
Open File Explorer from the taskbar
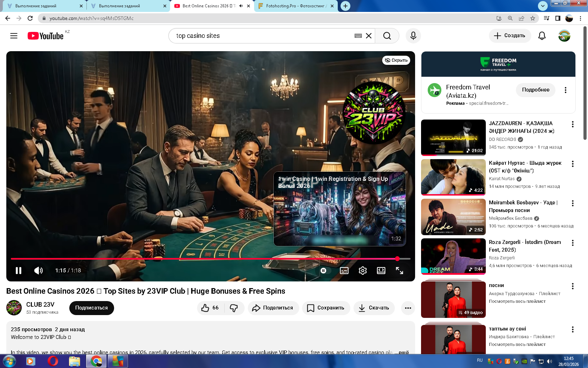click(74, 361)
